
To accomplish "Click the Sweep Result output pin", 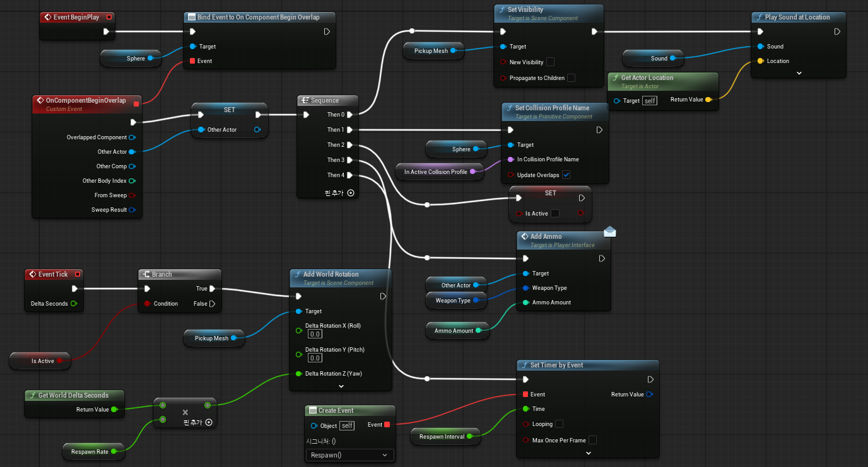I will [132, 210].
